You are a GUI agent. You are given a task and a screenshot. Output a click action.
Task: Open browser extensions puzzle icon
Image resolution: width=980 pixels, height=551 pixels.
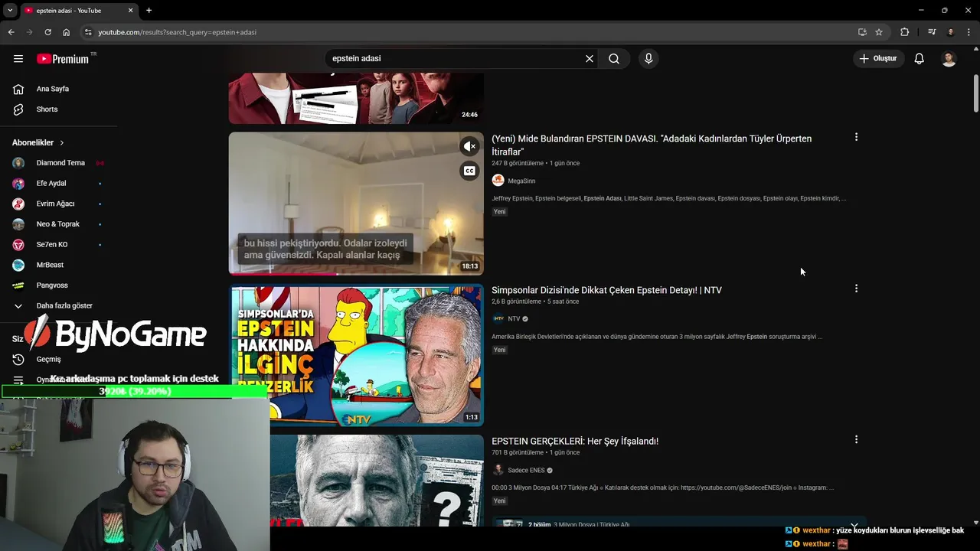pyautogui.click(x=905, y=32)
